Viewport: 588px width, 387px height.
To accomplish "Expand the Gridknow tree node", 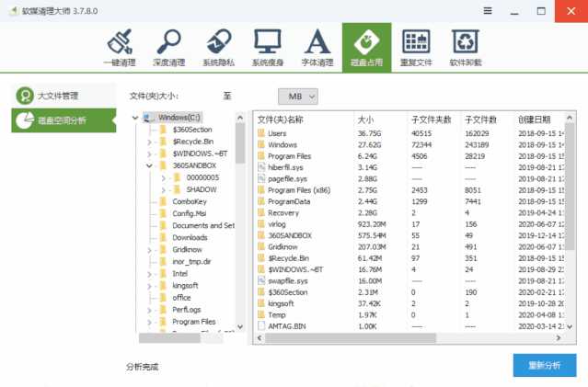I will [x=149, y=250].
